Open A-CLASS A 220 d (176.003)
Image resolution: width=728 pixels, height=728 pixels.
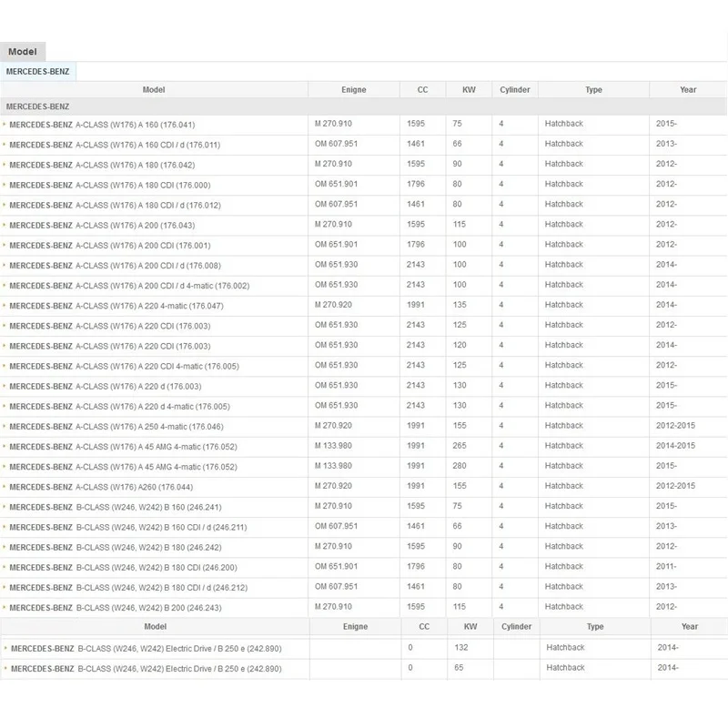click(x=105, y=386)
